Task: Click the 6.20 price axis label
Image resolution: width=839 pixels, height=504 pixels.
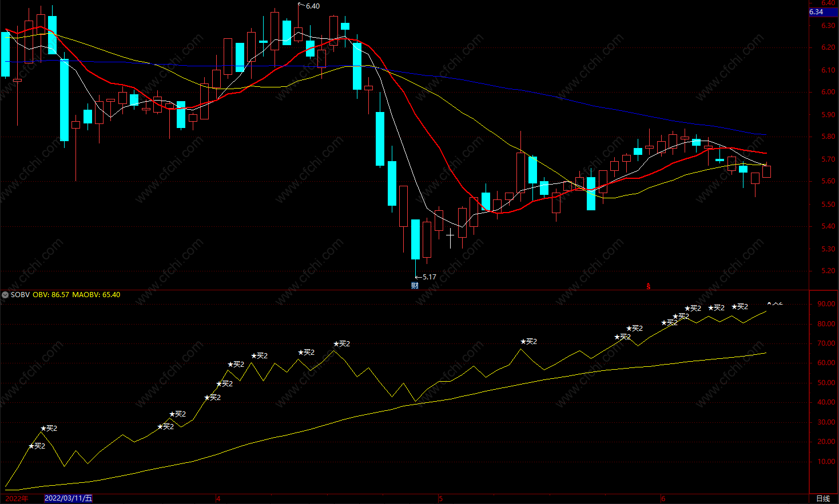Action: tap(828, 47)
